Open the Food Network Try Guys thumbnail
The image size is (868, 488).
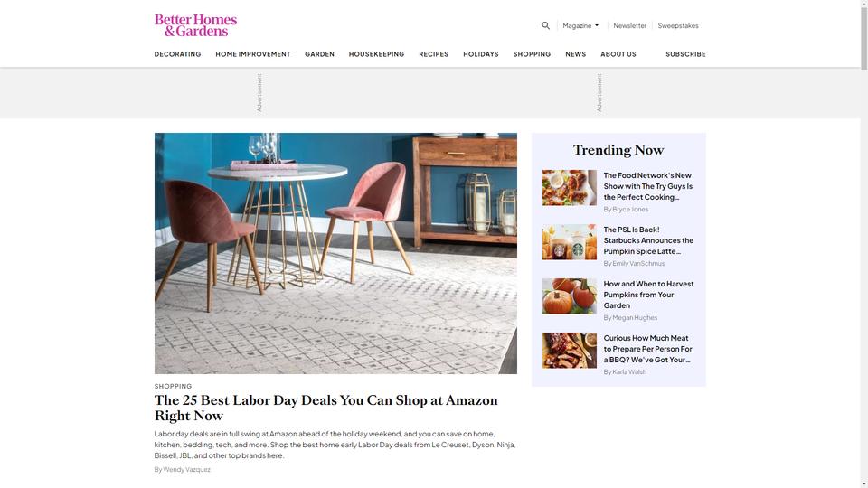tap(569, 188)
